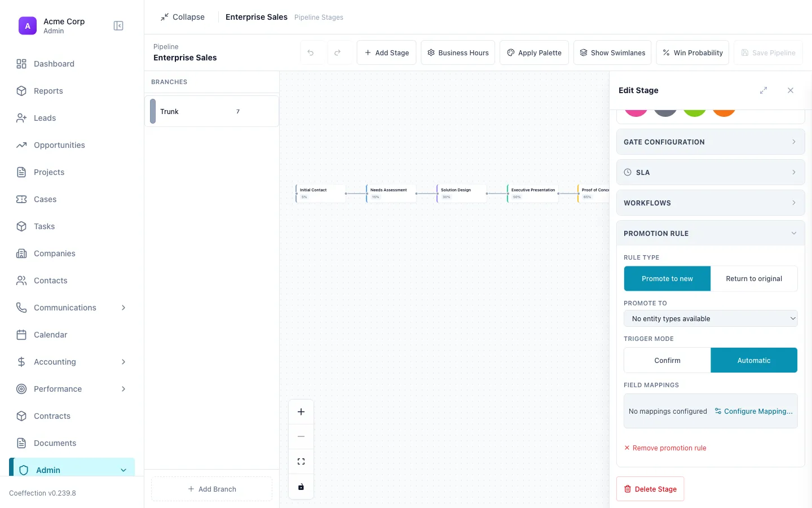Expand the SLA section
Screen dimensions: 812x508
tap(710, 173)
